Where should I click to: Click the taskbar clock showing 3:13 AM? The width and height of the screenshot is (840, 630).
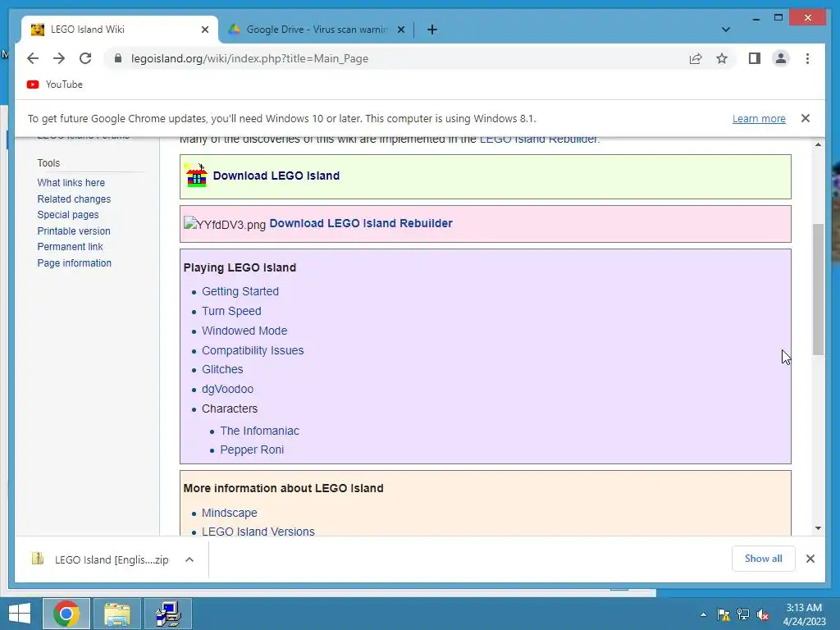pyautogui.click(x=804, y=614)
